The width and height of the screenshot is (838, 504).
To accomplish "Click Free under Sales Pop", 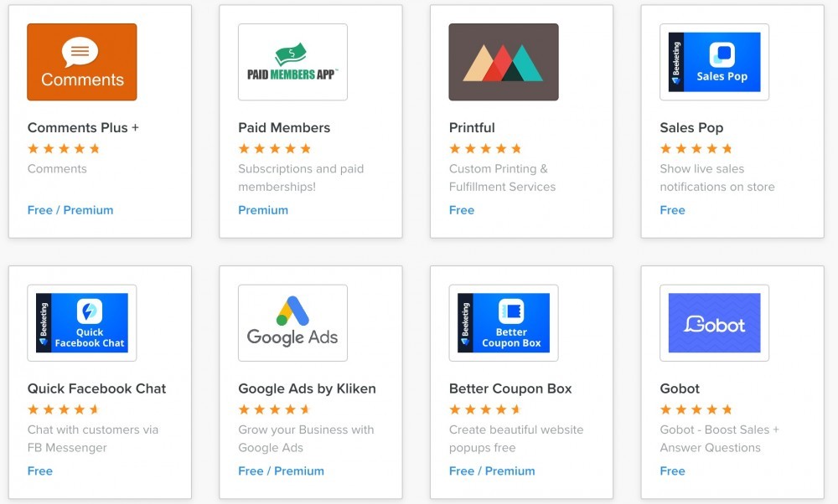I will 672,210.
